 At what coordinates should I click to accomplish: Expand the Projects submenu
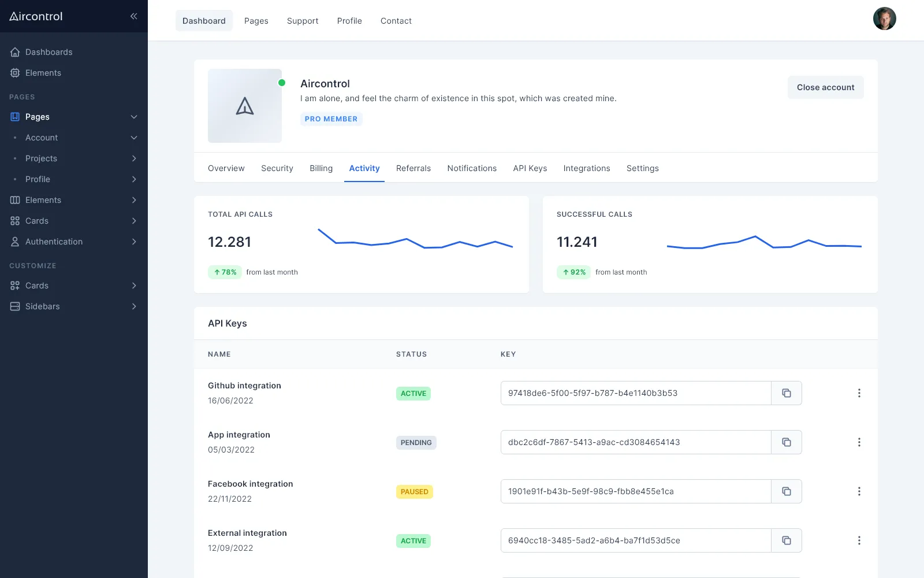pos(134,158)
